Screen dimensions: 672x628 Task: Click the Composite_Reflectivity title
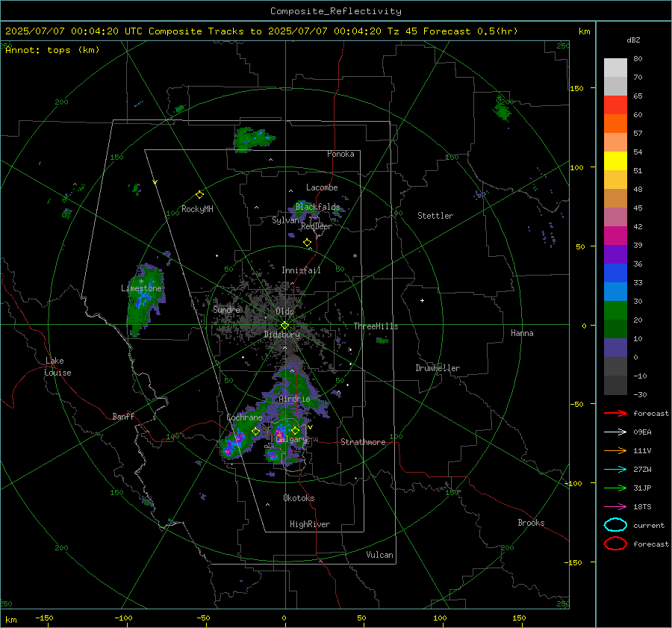click(x=336, y=11)
